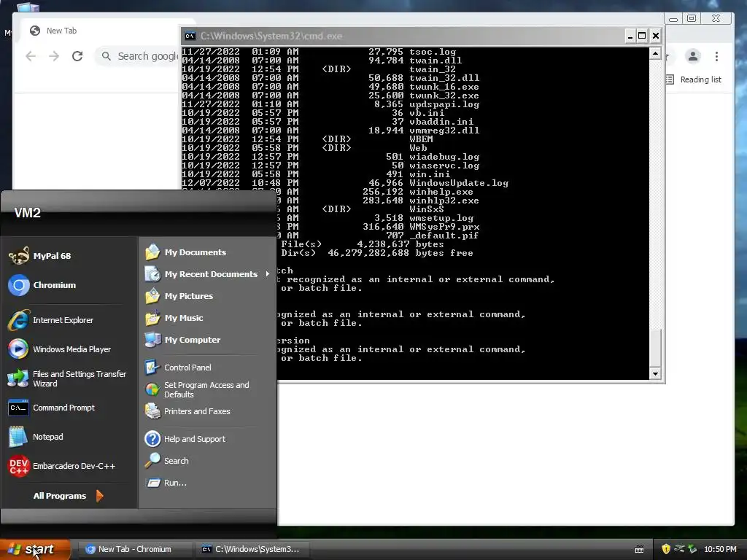Open the Reading list in Chromium
The height and width of the screenshot is (560, 747).
click(x=694, y=79)
